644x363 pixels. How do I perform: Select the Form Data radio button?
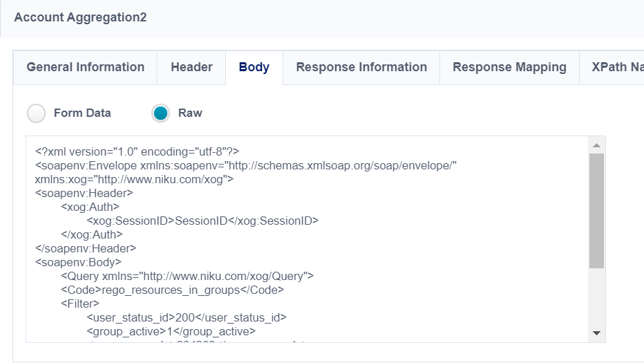(x=37, y=113)
